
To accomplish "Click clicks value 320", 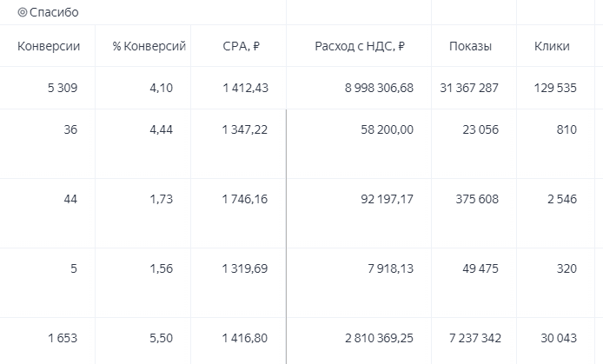I will 567,268.
